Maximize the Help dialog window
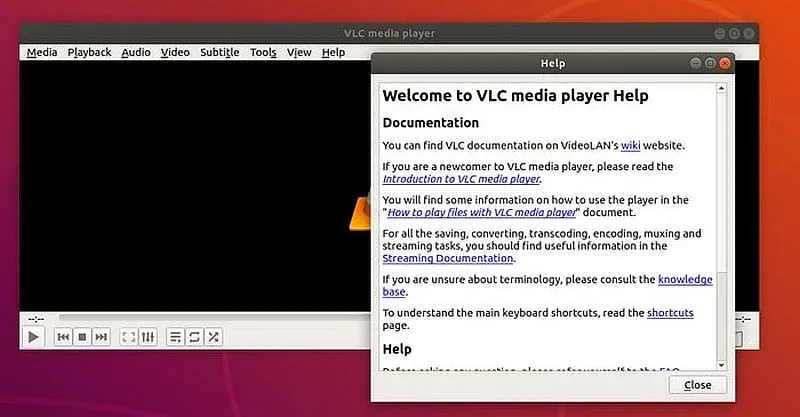The width and height of the screenshot is (800, 417). 710,63
